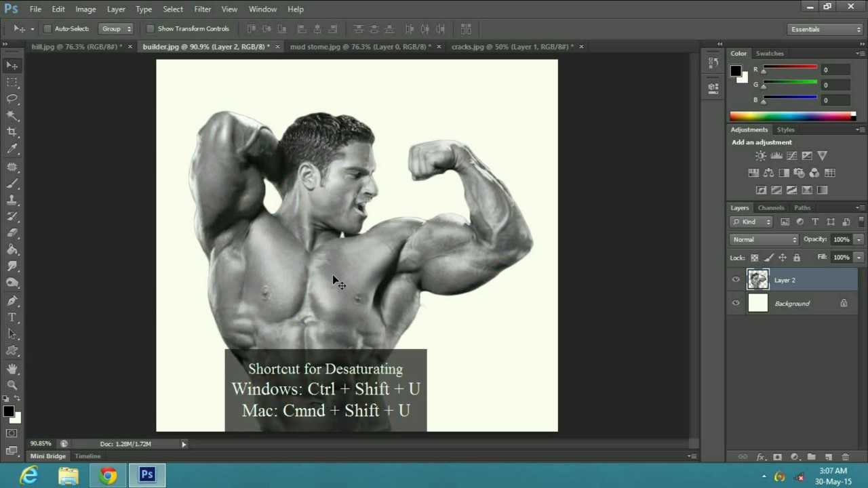Open the Mini Bridge panel
This screenshot has height=488, width=868.
(47, 455)
